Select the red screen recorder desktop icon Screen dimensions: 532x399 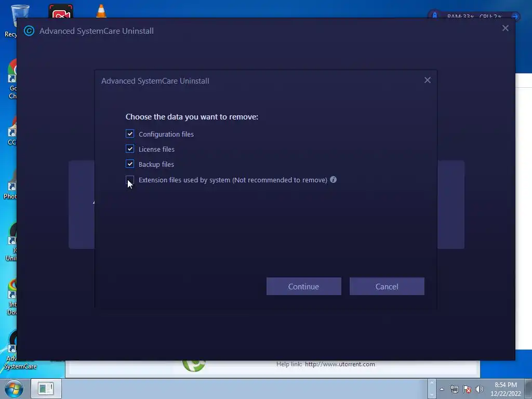tap(61, 11)
